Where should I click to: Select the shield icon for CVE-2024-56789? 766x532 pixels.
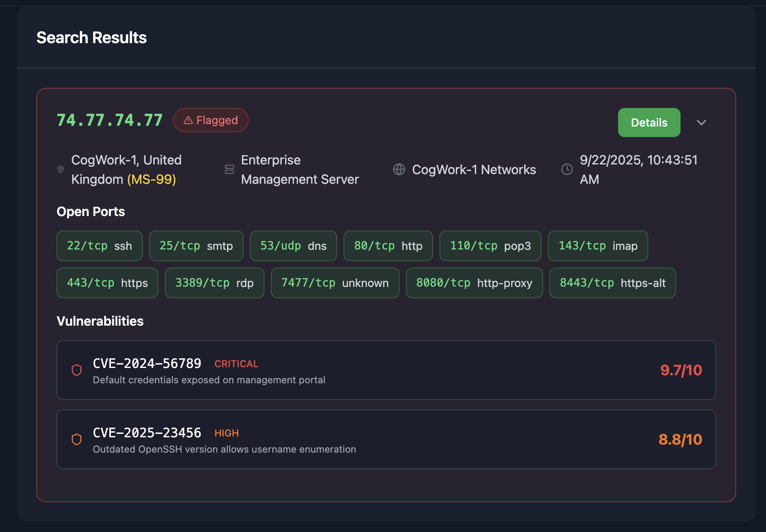[x=77, y=370]
